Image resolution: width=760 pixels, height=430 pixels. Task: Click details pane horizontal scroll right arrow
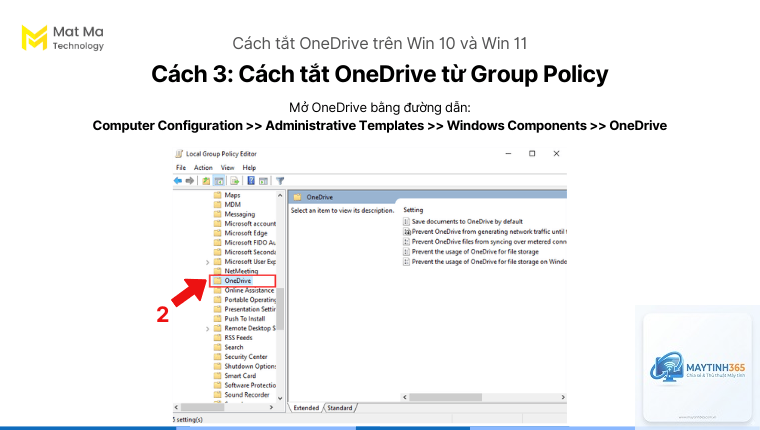[x=563, y=397]
